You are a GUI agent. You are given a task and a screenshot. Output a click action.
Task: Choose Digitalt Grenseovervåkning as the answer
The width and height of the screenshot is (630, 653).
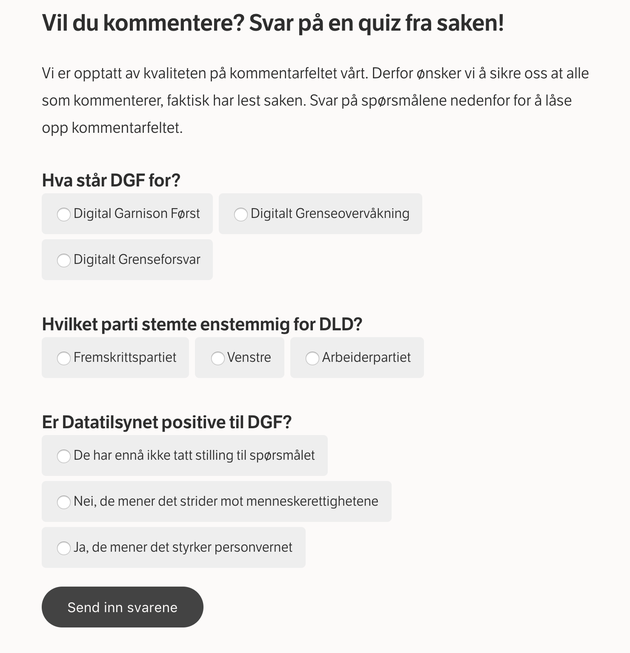320,214
